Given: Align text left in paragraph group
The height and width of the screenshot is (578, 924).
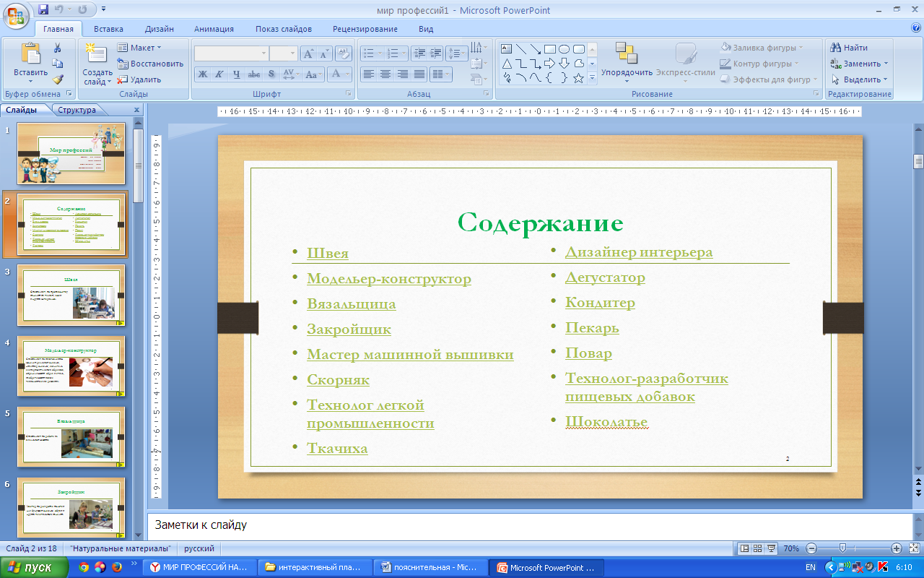Looking at the screenshot, I should (x=369, y=74).
